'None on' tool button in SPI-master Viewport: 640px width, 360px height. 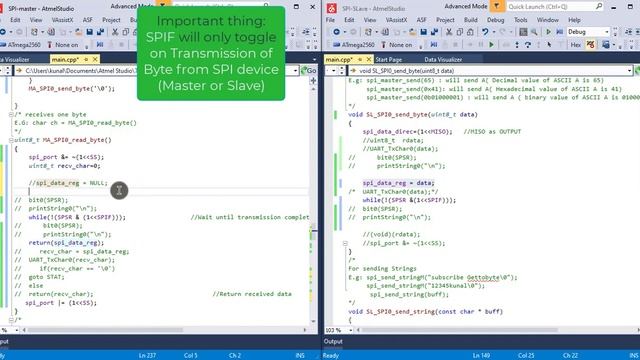pyautogui.click(x=62, y=45)
